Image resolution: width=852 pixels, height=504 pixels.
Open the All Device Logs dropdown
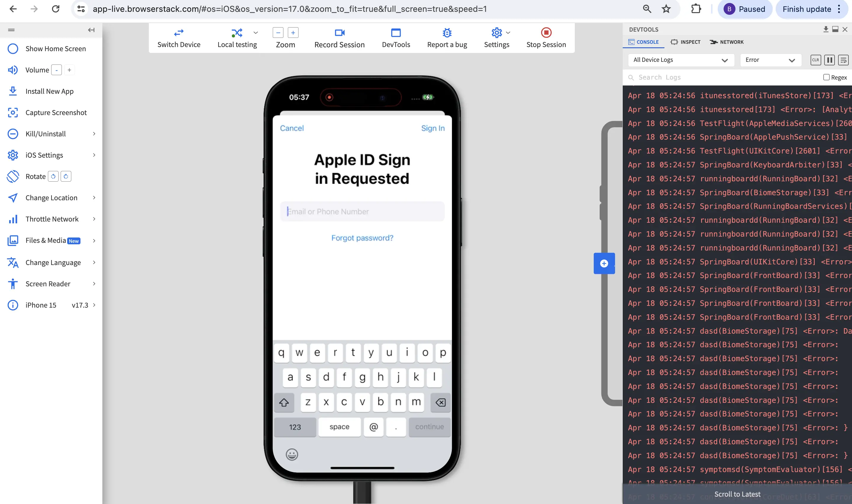[x=680, y=60]
